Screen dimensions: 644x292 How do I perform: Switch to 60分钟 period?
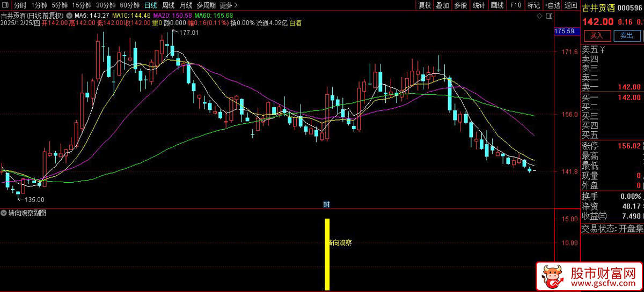[x=129, y=5]
